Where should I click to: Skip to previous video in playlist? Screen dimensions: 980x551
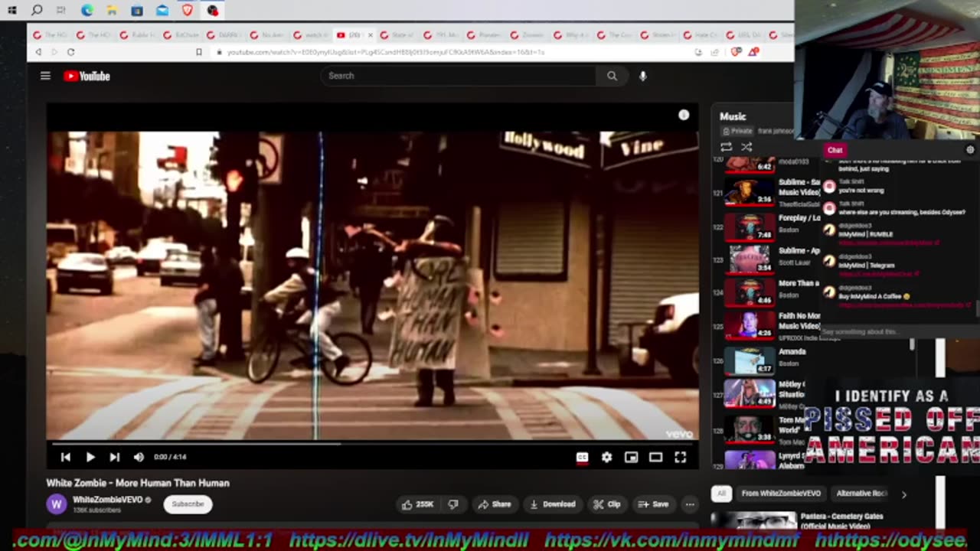pos(66,457)
